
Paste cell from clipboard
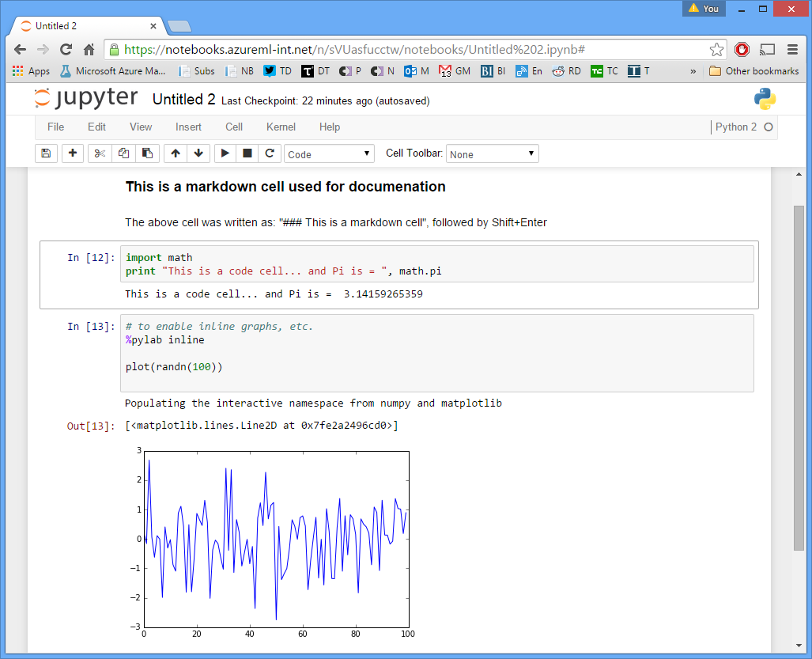pyautogui.click(x=147, y=153)
